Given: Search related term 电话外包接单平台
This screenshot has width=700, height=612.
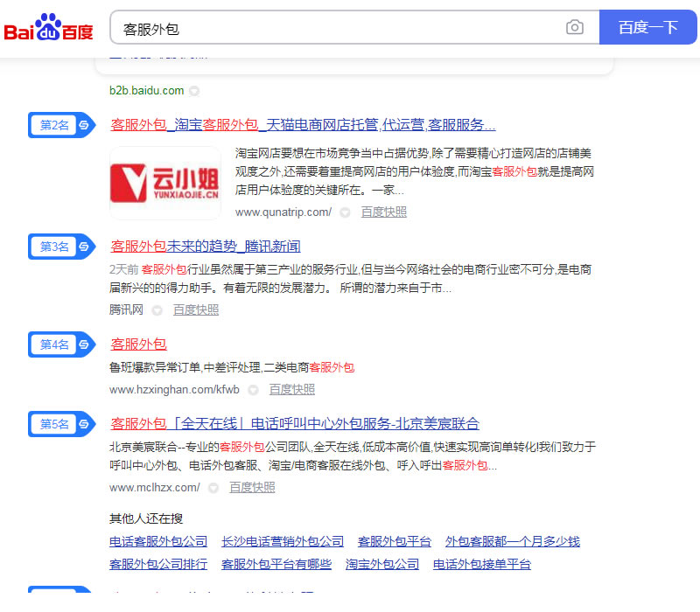Looking at the screenshot, I should tap(482, 564).
